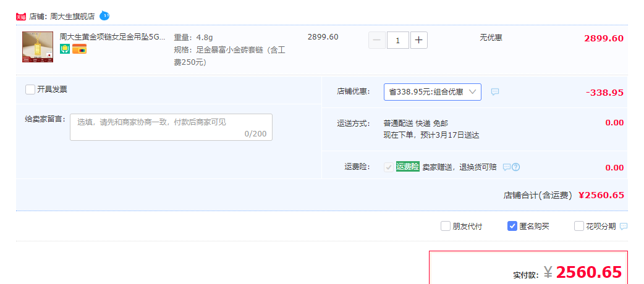Check the 朋友代付 option
The image size is (644, 284).
(445, 226)
